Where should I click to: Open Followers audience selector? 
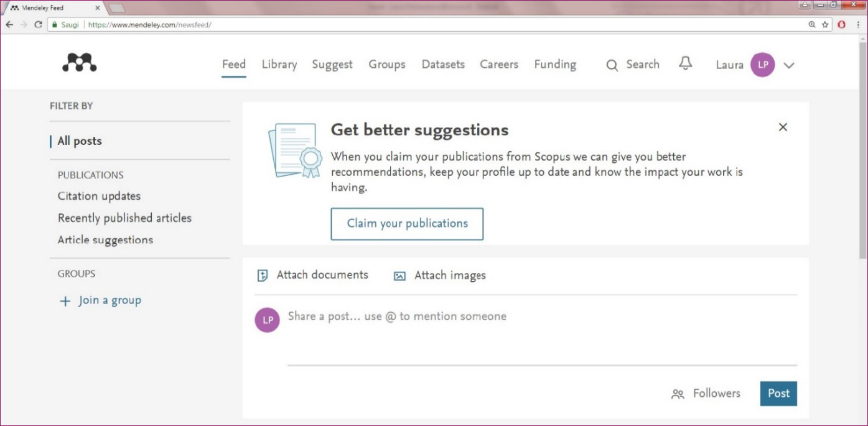(706, 394)
